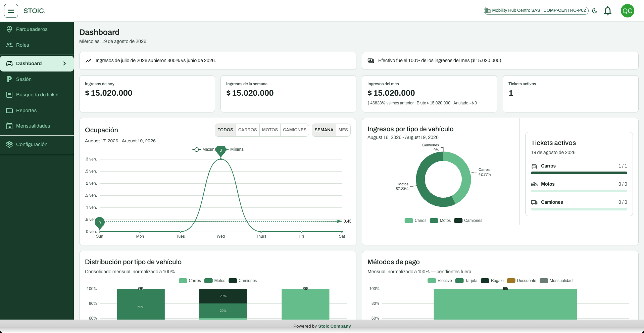Click the STOIC. logo text
644x333 pixels.
pos(35,11)
